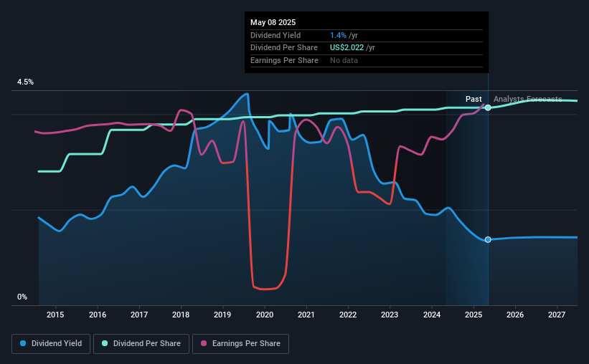Click the pink Earnings Per Share legend dot
Screen dimensions: 589x364
click(x=204, y=343)
